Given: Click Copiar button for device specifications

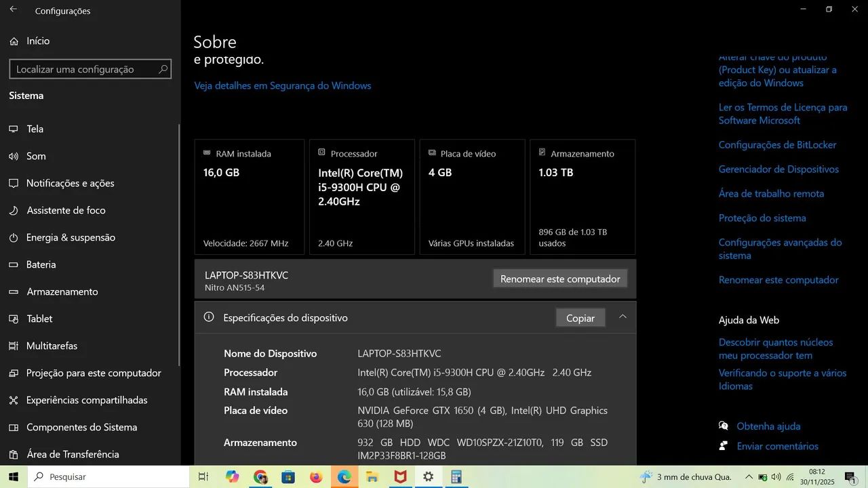Looking at the screenshot, I should tap(580, 318).
